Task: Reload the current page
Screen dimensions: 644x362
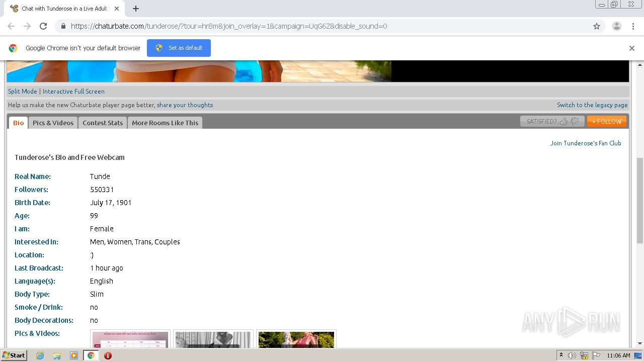Action: click(x=43, y=26)
